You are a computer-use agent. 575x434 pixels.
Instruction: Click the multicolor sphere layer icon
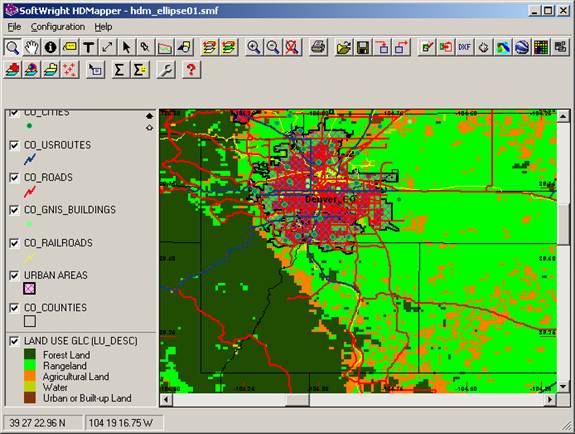[32, 70]
